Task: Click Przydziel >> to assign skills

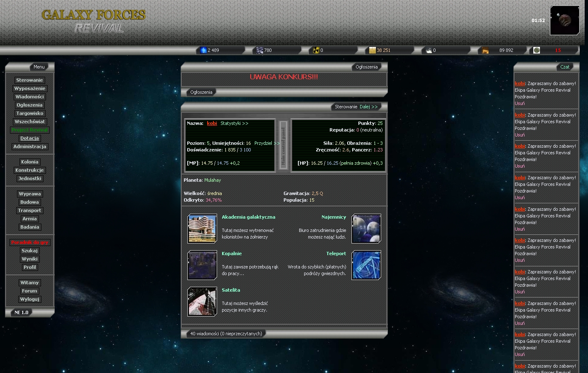Action: click(x=267, y=143)
